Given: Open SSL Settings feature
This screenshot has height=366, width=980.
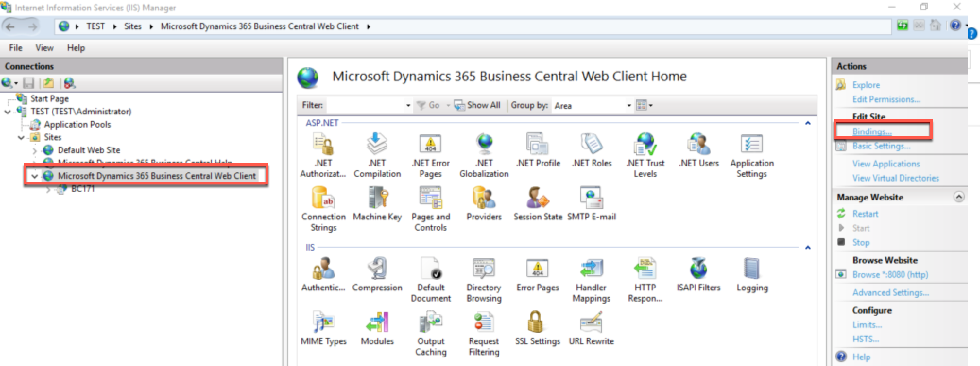Looking at the screenshot, I should 538,329.
